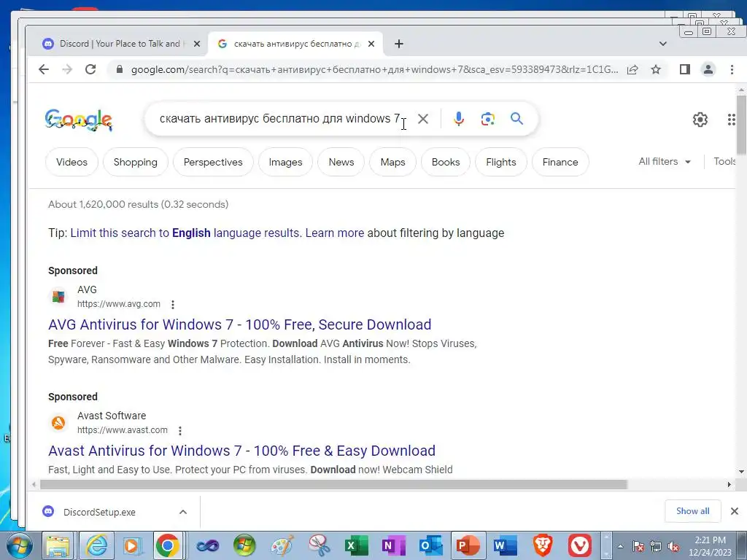Reload the Google results page
This screenshot has height=560, width=747.
(90, 69)
